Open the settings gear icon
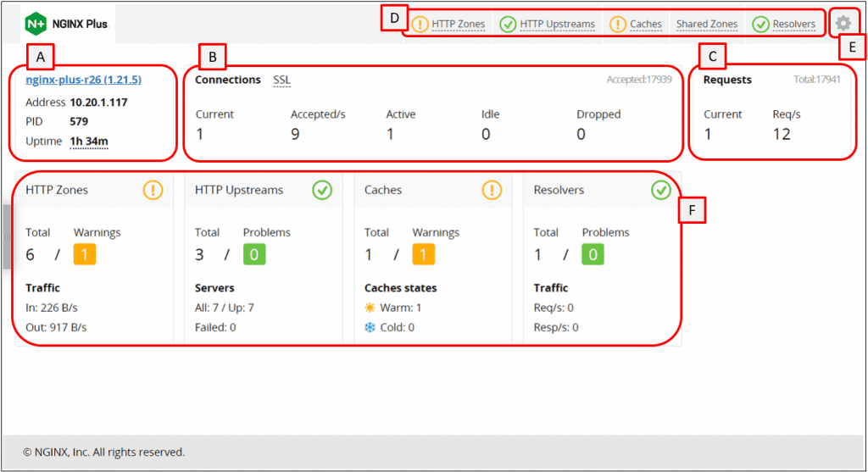The image size is (868, 472). click(843, 24)
